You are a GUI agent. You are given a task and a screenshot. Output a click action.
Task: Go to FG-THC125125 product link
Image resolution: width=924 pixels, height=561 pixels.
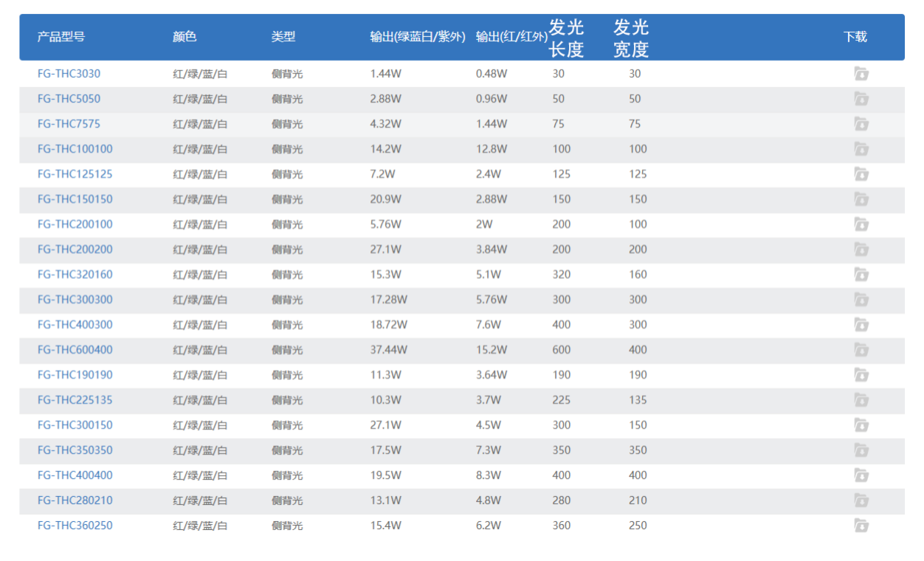(75, 174)
